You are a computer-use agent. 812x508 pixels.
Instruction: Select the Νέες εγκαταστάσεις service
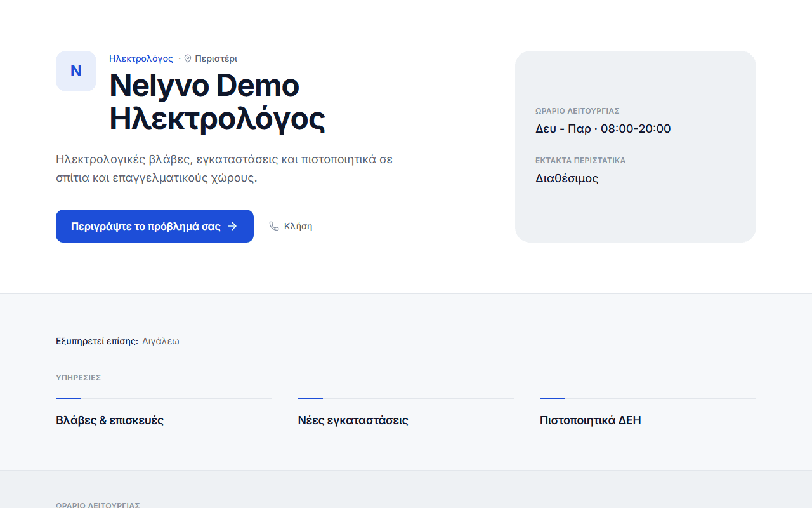(x=353, y=420)
